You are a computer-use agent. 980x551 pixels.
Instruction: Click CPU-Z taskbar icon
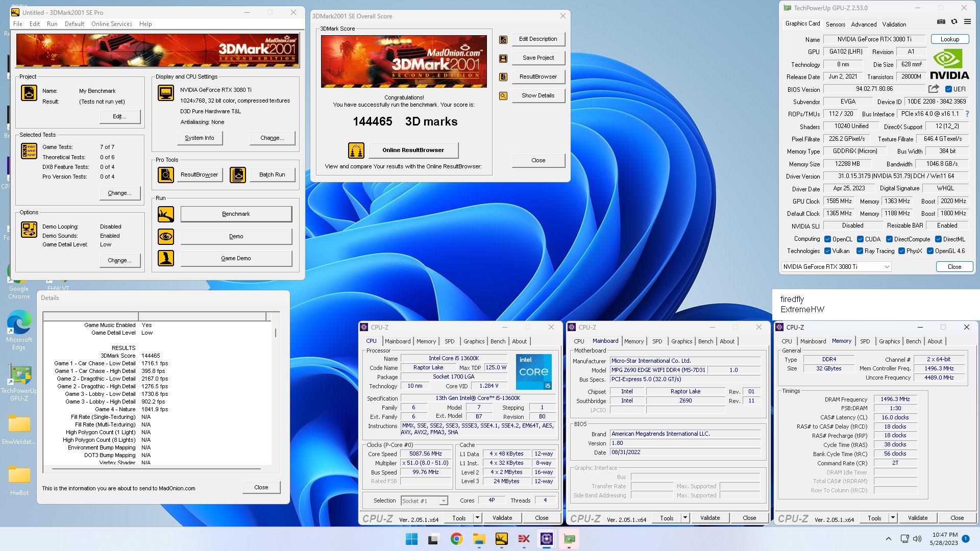point(546,539)
